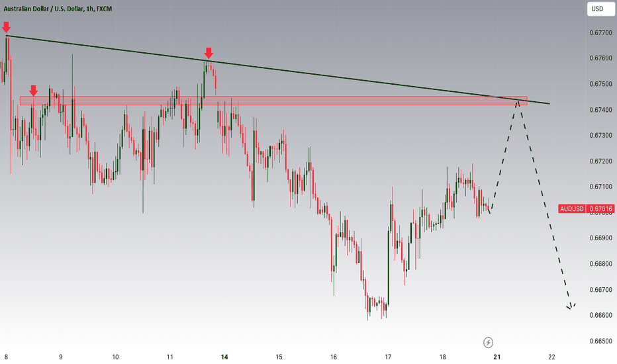Viewport: 617px width, 364px height.
Task: Click the lightning event icon near 21
Action: (x=488, y=342)
